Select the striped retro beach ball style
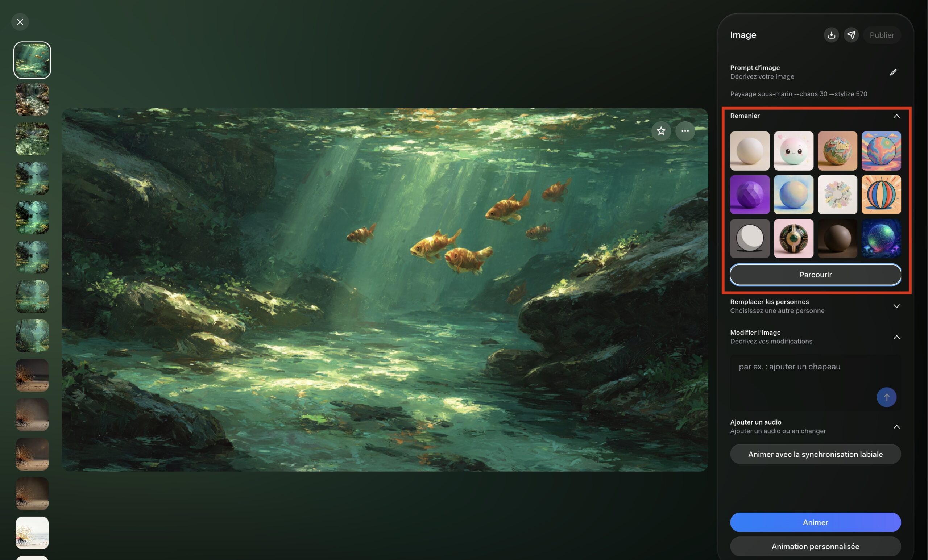 pyautogui.click(x=881, y=195)
